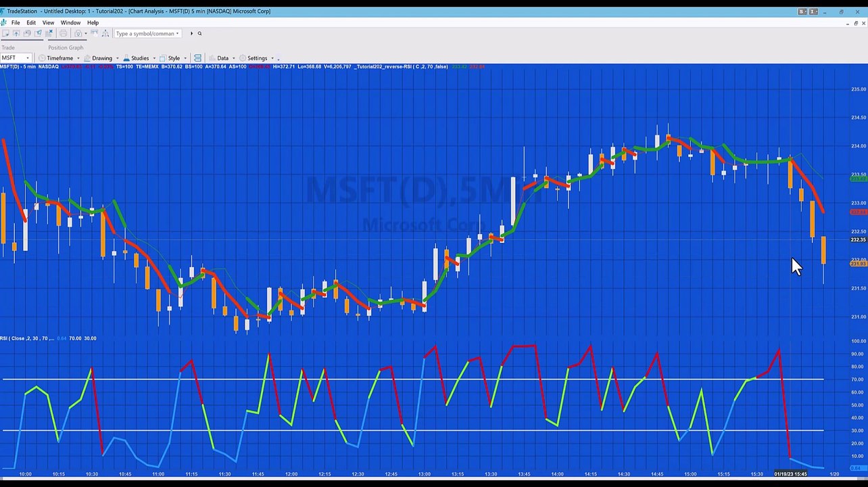This screenshot has width=868, height=487.
Task: Expand the Studies dropdown arrow
Action: tap(153, 58)
